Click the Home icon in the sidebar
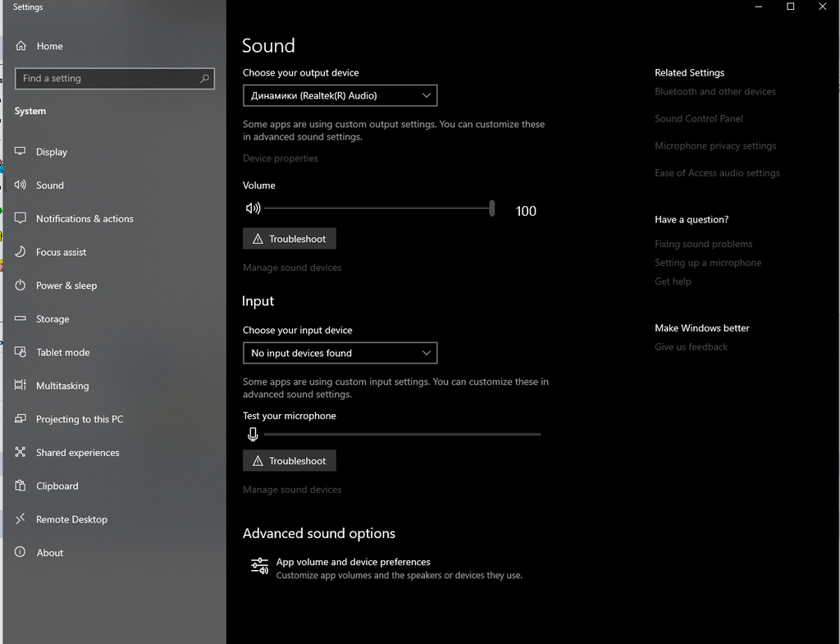 point(21,46)
